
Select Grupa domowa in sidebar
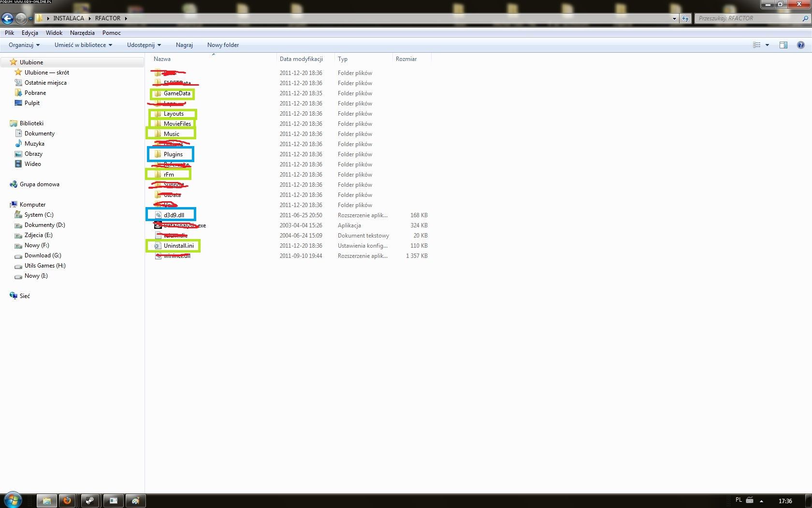39,184
